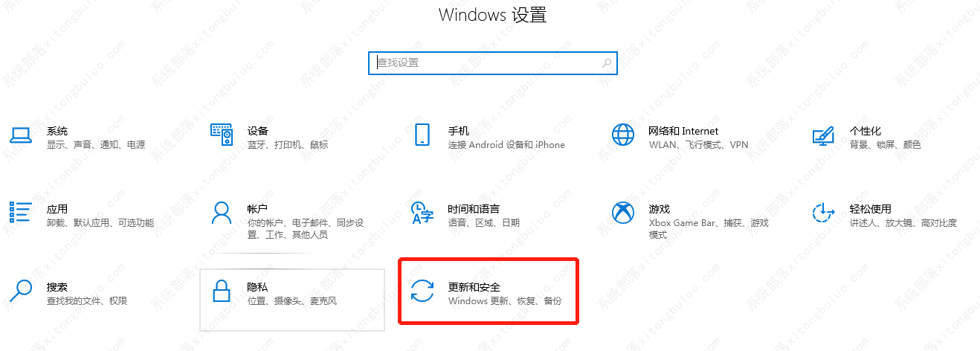Open the 轻松使用 dashed clock icon
980x351 pixels.
pyautogui.click(x=823, y=213)
